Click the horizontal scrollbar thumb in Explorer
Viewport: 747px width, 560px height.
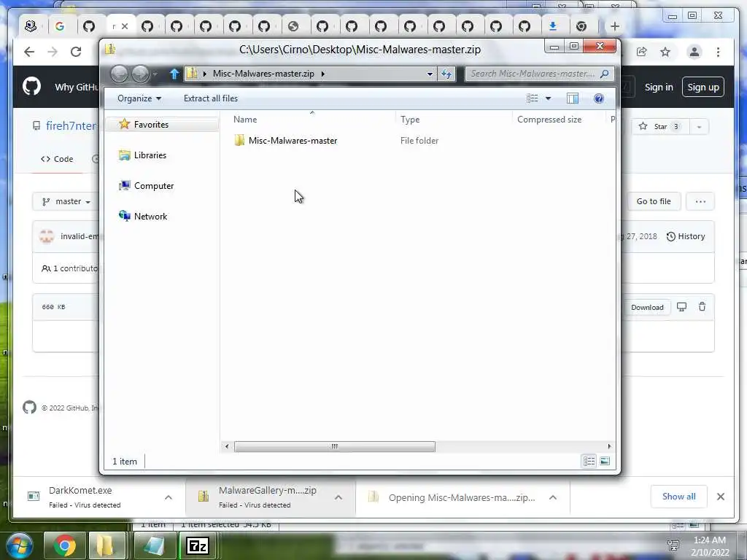(x=334, y=446)
